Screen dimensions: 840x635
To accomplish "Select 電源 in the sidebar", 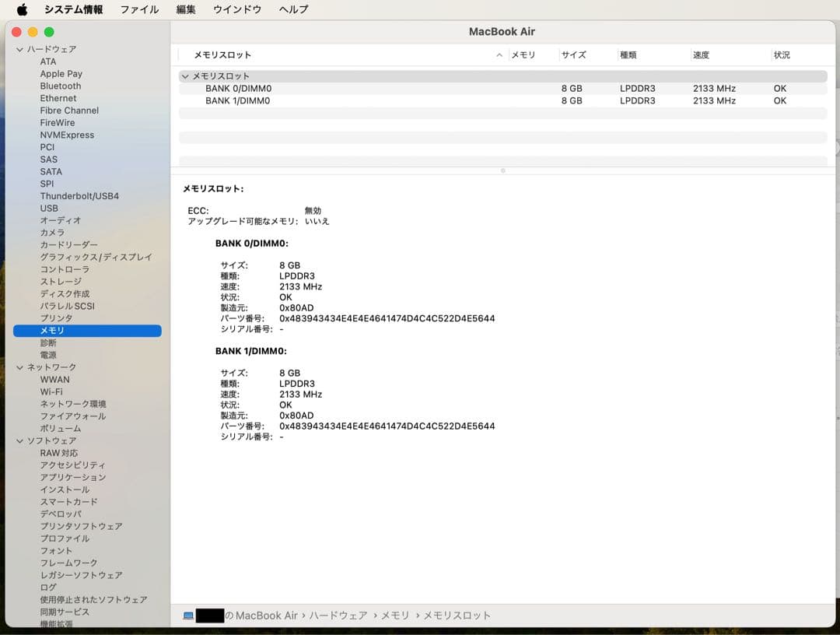I will [x=48, y=355].
